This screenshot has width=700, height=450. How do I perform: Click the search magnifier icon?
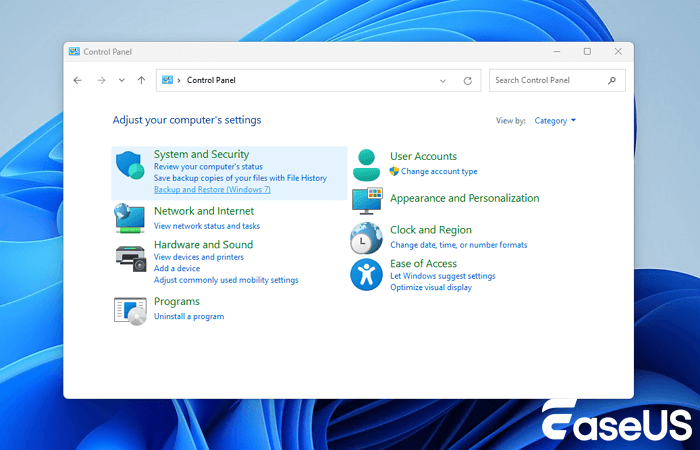(x=612, y=80)
